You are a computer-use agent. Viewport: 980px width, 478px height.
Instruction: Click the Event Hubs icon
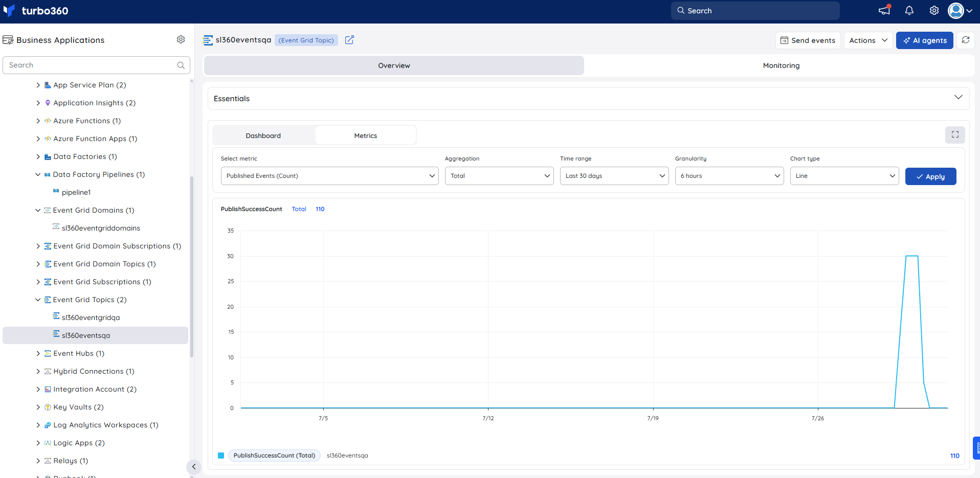pos(48,354)
